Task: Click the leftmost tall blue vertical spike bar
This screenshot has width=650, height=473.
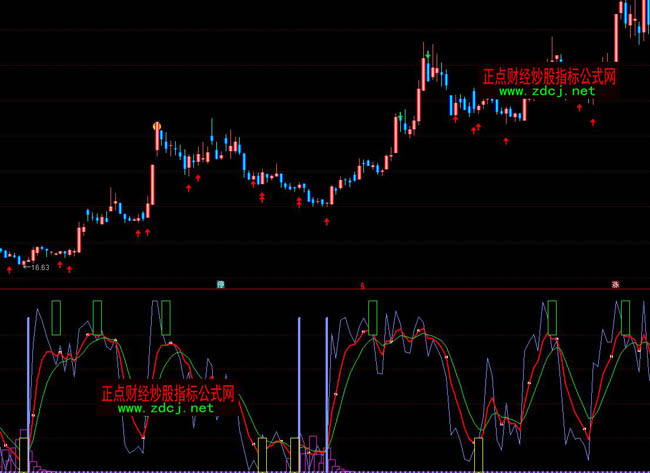Action: pyautogui.click(x=27, y=390)
